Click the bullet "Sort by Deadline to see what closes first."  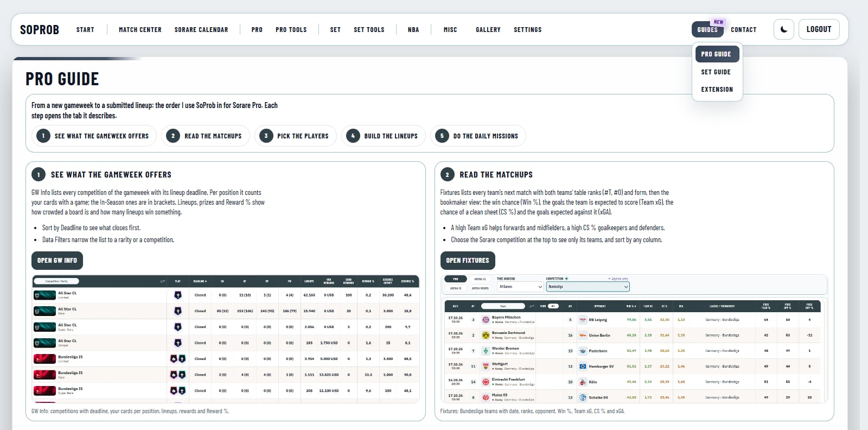[91, 227]
